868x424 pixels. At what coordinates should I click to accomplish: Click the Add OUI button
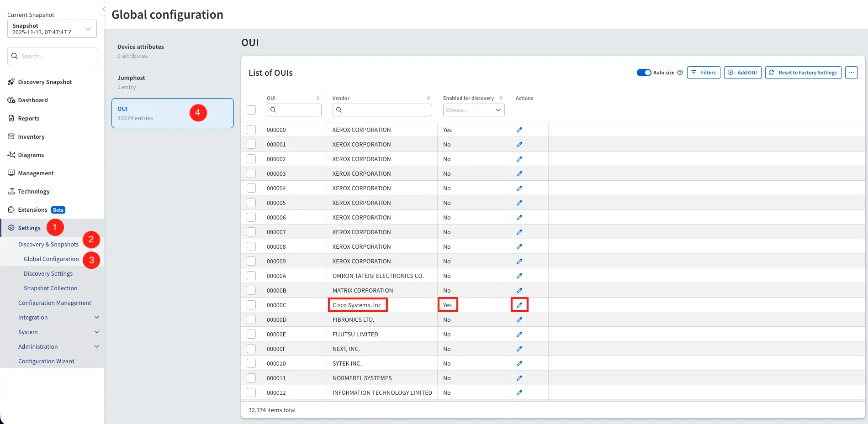742,73
